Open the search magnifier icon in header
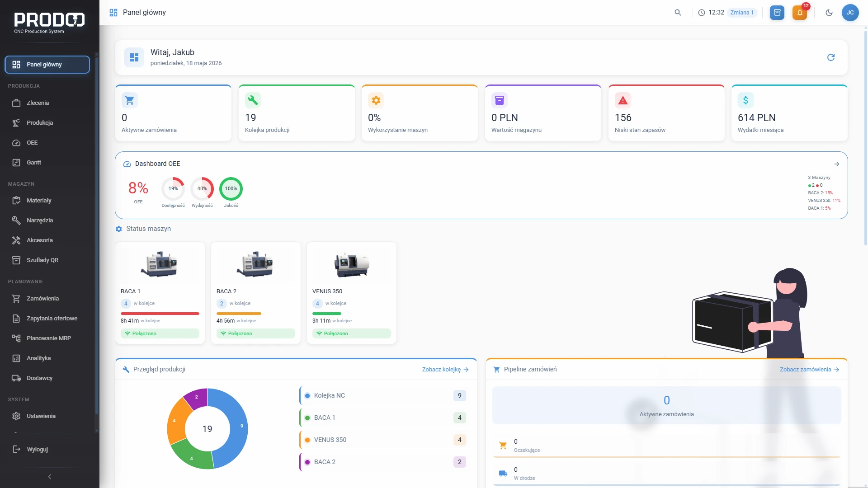 click(x=678, y=13)
